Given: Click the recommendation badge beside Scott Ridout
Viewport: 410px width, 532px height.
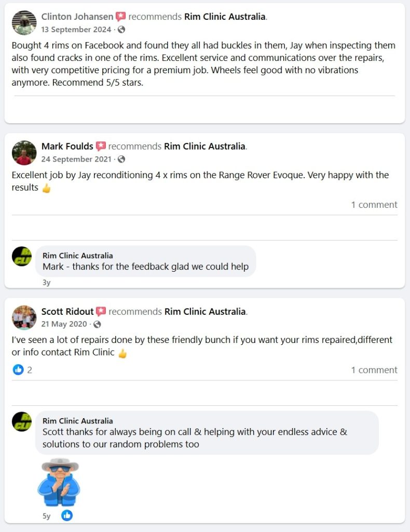Looking at the screenshot, I should coord(101,311).
